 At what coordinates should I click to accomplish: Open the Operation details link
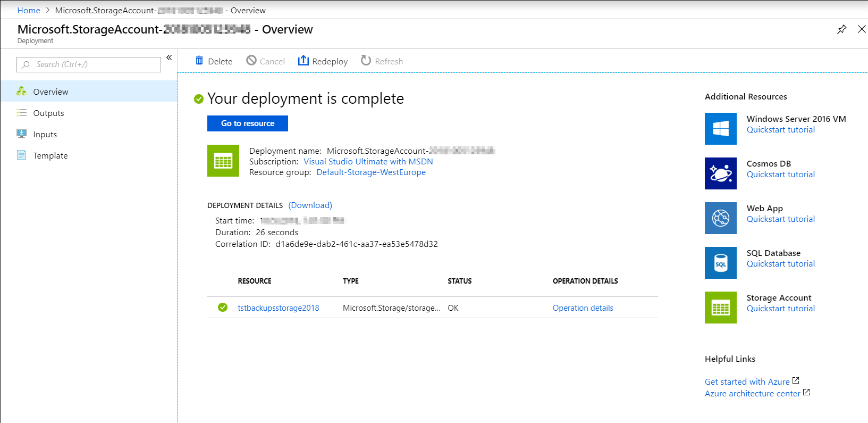(x=583, y=308)
